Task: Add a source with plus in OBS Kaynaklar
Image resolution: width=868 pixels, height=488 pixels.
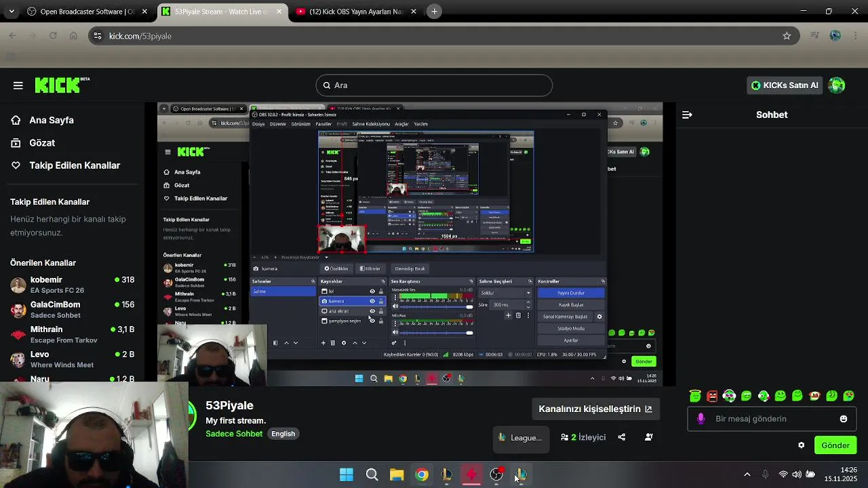Action: click(x=323, y=343)
